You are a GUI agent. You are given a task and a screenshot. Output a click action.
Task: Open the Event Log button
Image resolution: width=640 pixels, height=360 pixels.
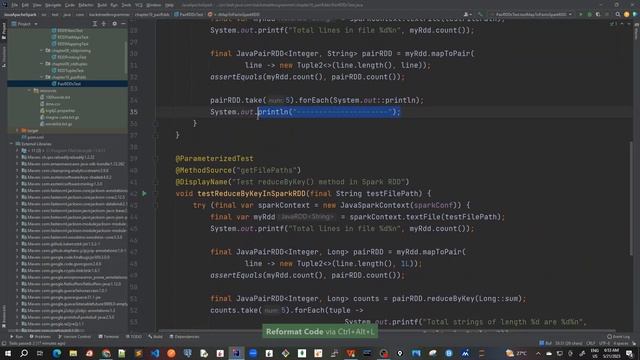[619, 337]
